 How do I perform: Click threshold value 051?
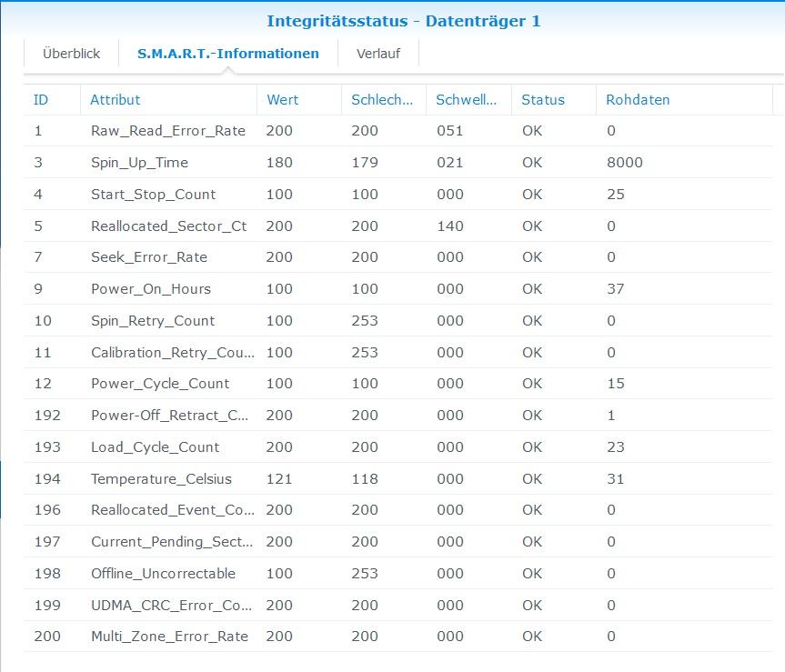450,131
